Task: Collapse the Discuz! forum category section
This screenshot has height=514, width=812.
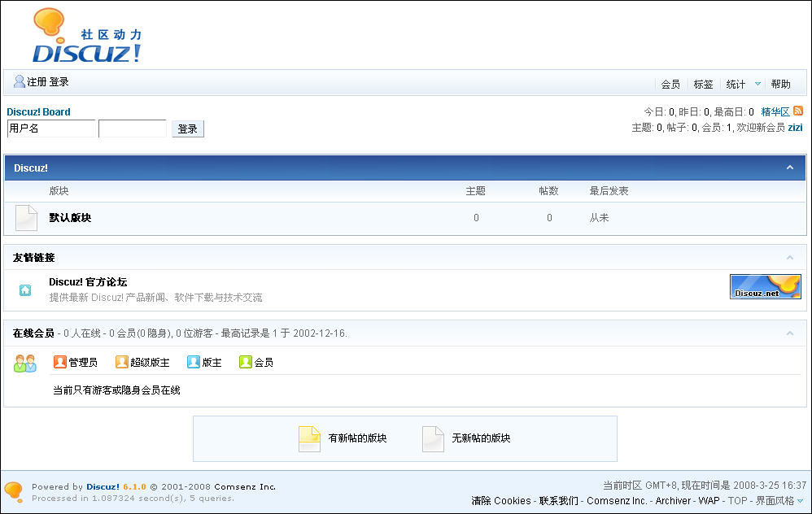Action: [789, 168]
